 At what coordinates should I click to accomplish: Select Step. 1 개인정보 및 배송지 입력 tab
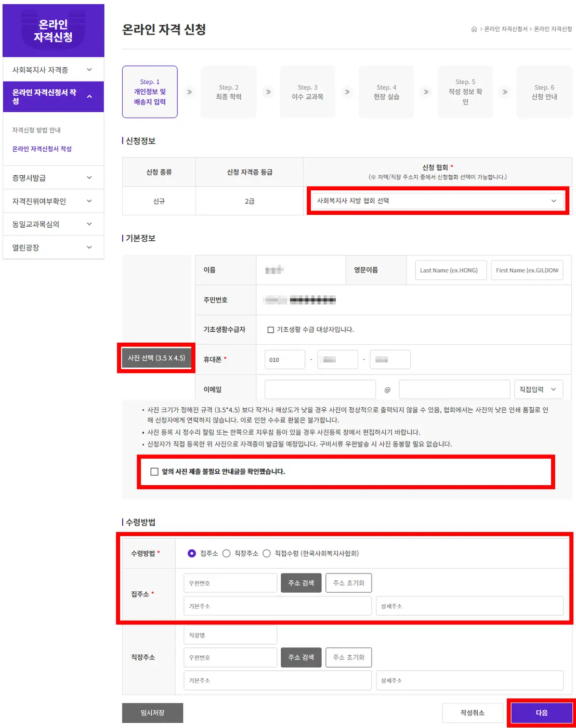[150, 92]
